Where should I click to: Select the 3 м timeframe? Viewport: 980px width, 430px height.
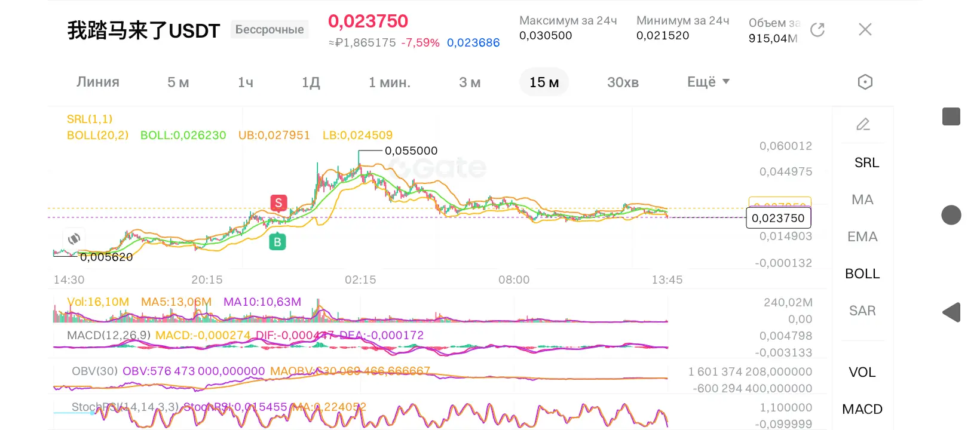coord(470,82)
